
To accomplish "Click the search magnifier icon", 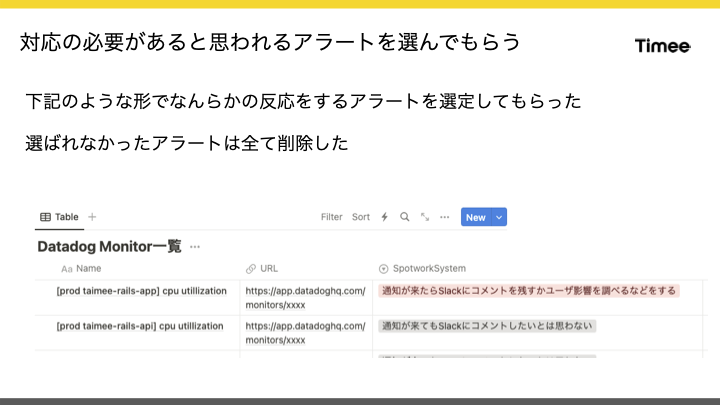I will pos(405,217).
